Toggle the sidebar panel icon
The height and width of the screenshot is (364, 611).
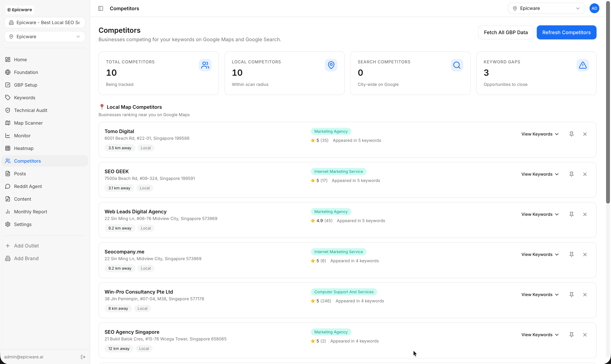pyautogui.click(x=100, y=8)
